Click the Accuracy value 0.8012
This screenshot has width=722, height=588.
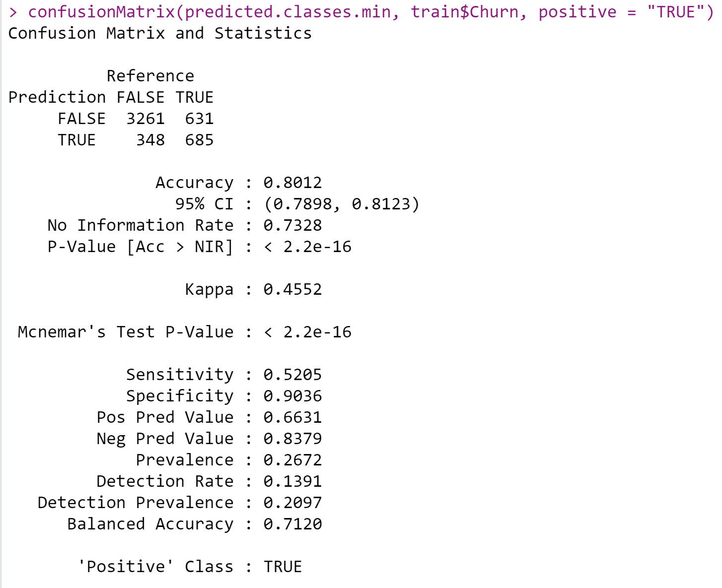[293, 183]
